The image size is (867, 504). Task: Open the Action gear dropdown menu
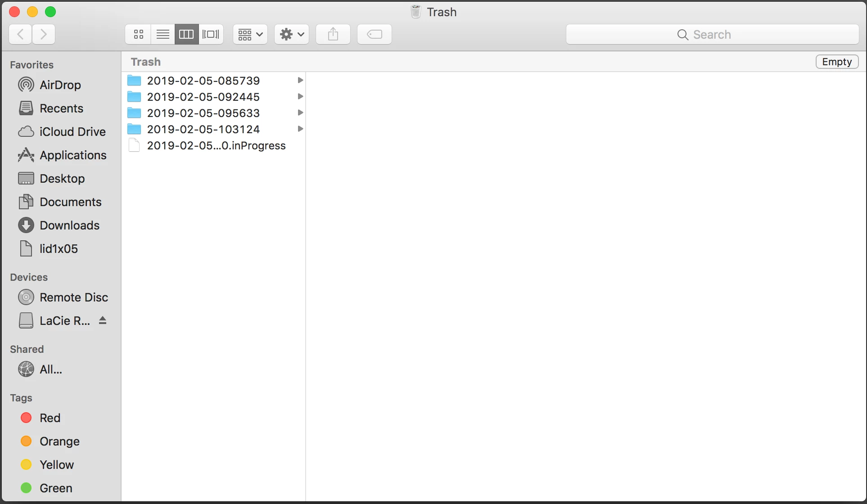291,34
